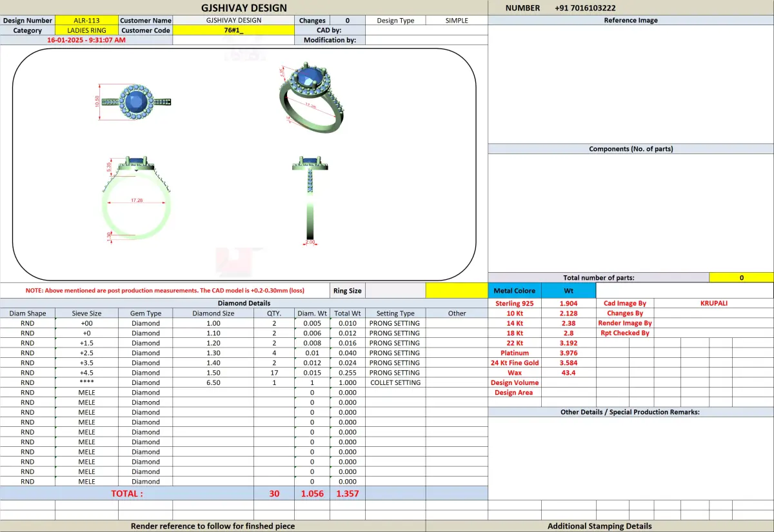Screen dimensions: 774x532
Task: Click the 76#1_ customer code cell
Action: [234, 30]
